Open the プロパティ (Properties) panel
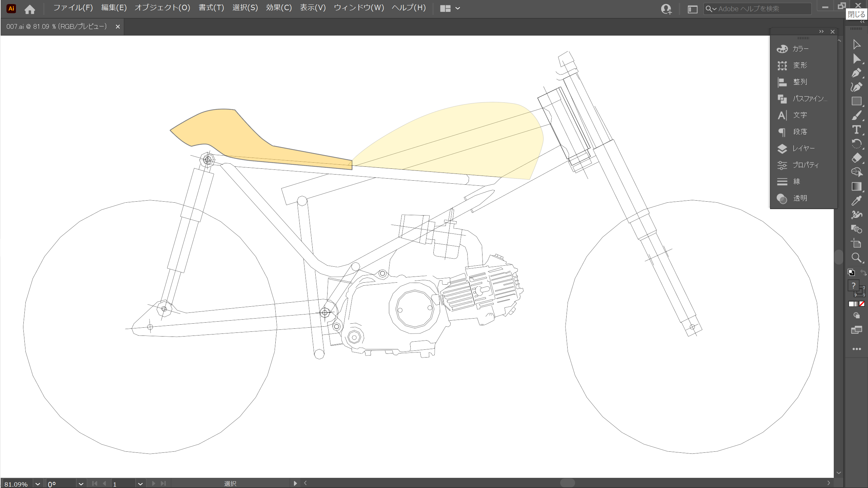The width and height of the screenshot is (868, 488). pos(804,165)
